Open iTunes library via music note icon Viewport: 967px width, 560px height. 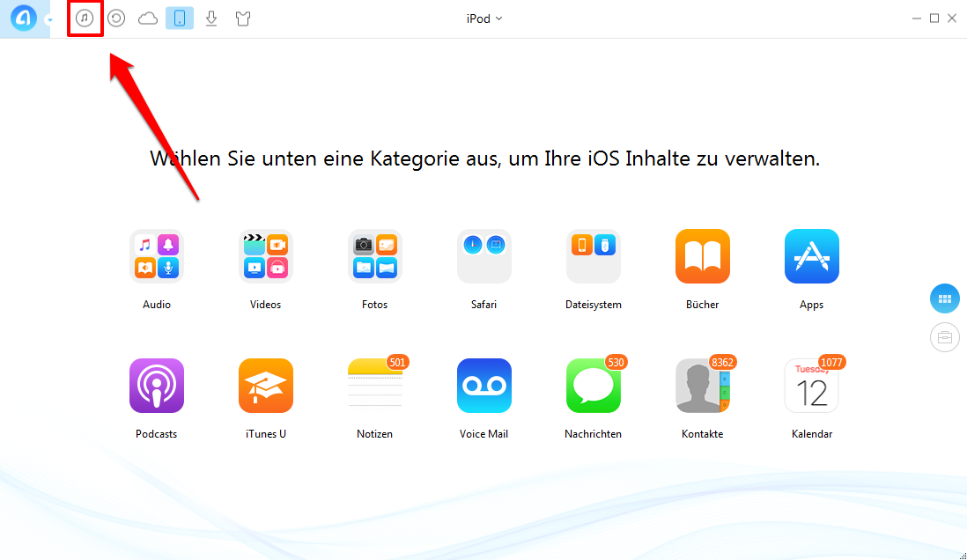point(85,18)
